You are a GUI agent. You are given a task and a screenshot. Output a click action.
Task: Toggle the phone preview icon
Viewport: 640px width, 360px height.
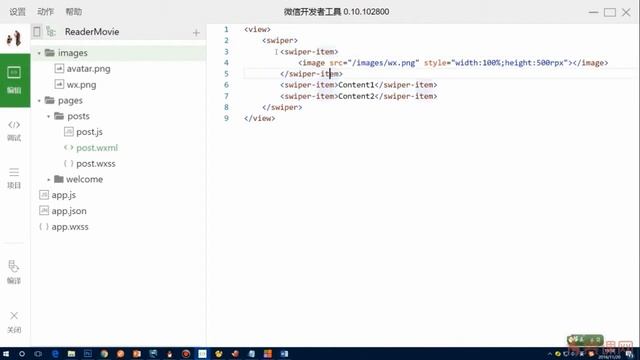[x=37, y=31]
